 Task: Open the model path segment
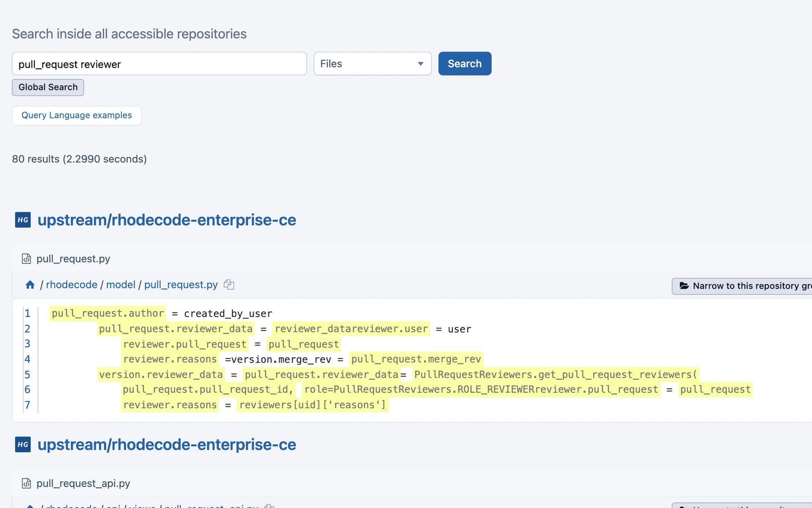point(121,284)
